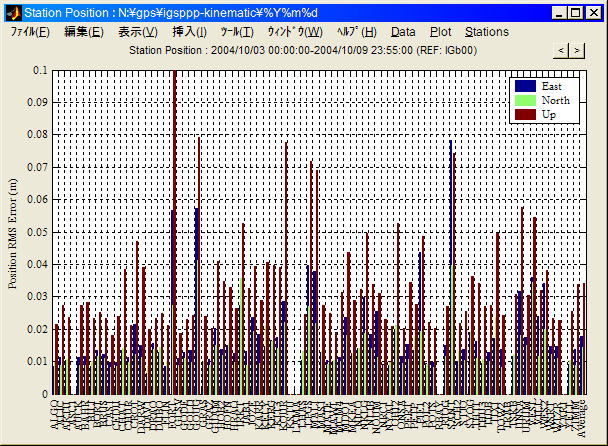The image size is (608, 446).
Task: Expand the Data menu
Action: 403,32
